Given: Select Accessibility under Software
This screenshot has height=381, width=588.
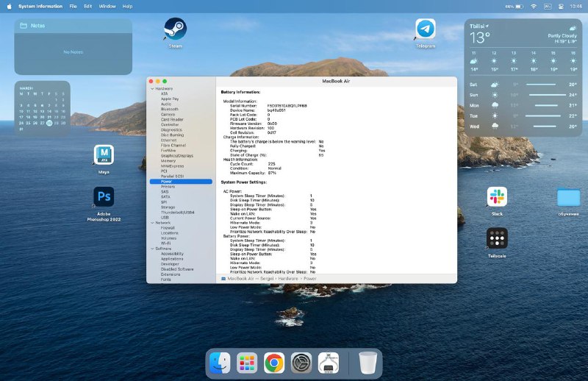Looking at the screenshot, I should pos(172,254).
